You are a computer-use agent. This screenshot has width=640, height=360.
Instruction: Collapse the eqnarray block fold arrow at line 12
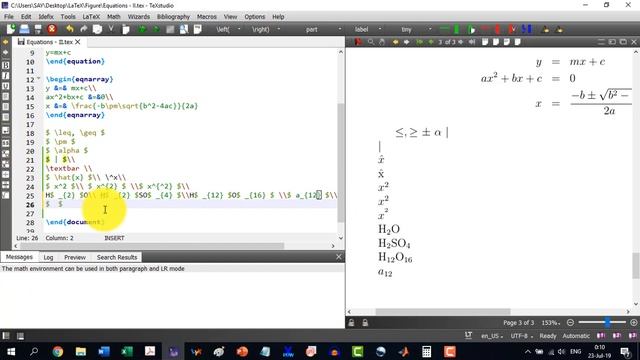[x=39, y=78]
